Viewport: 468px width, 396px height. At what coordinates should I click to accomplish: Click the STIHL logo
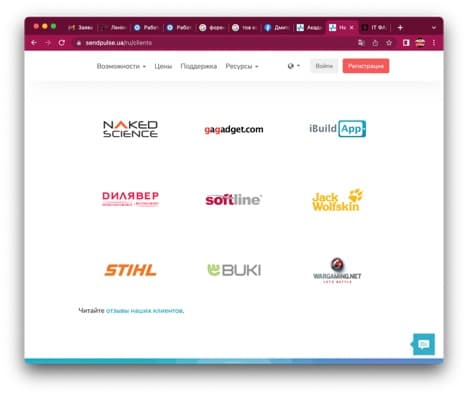point(130,270)
